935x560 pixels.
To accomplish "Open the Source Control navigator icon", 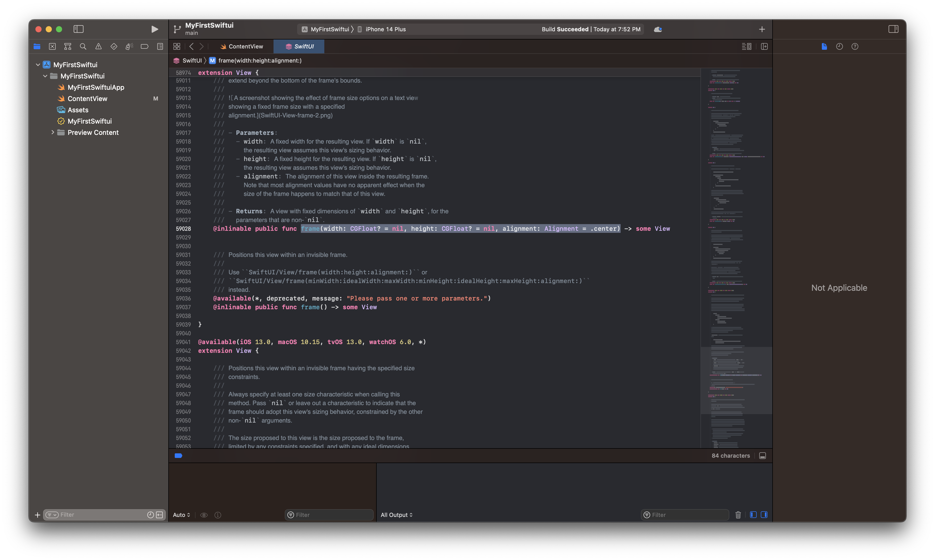I will 52,46.
